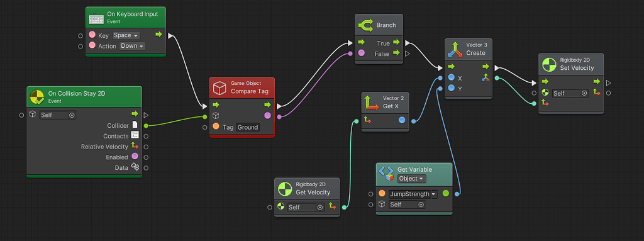Viewport: 644px width, 241px height.
Task: Click the Contacts label
Action: pos(116,136)
